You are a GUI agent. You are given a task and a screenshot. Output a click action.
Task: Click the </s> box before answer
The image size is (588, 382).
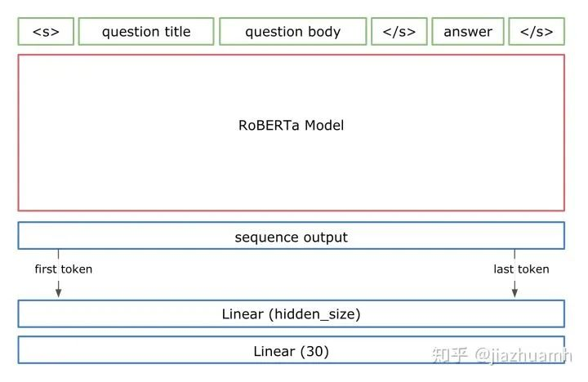pos(399,32)
